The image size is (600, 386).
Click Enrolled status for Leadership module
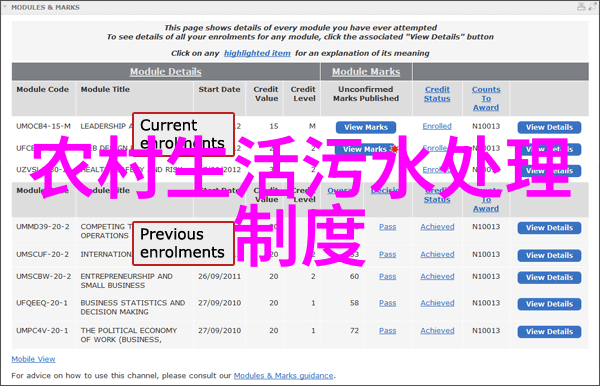pyautogui.click(x=437, y=126)
